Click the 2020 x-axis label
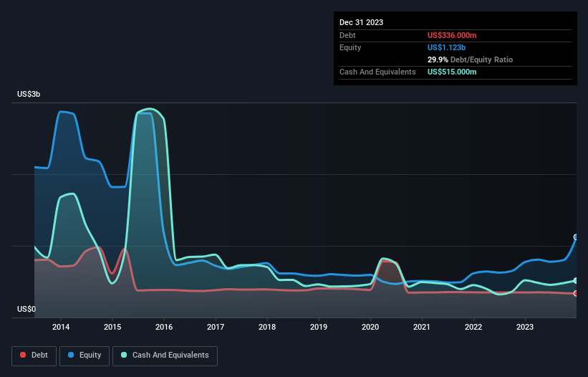The height and width of the screenshot is (377, 588). [x=370, y=327]
